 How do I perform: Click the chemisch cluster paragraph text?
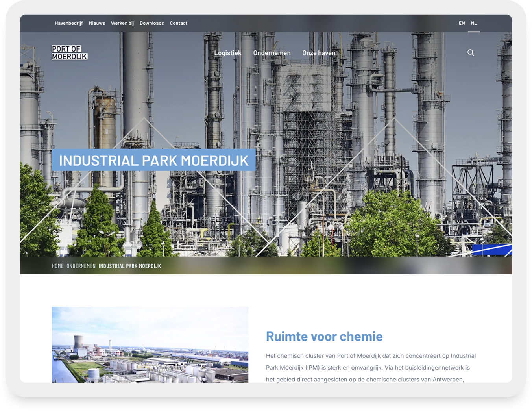tap(370, 367)
